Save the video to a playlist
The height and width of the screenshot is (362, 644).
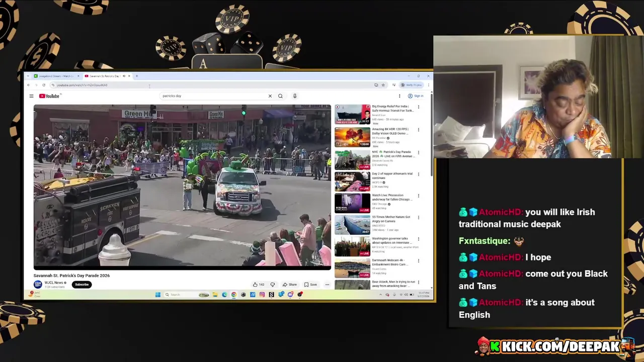[310, 285]
